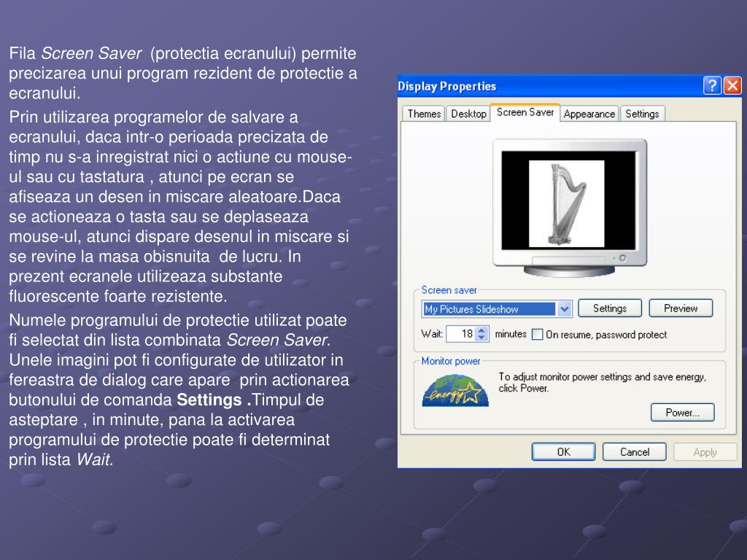
Task: Click the Help question mark title bar icon
Action: point(712,86)
